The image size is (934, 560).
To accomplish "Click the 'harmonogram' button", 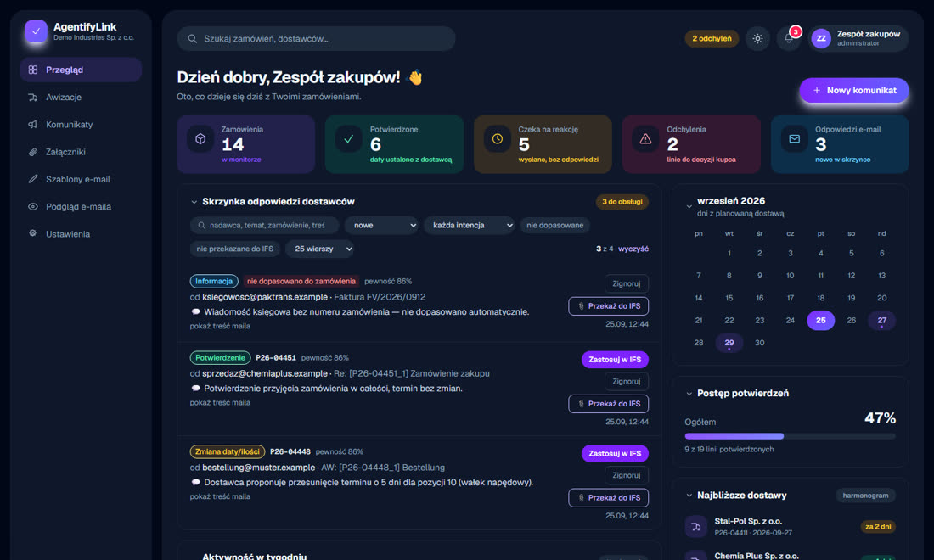I will [865, 496].
